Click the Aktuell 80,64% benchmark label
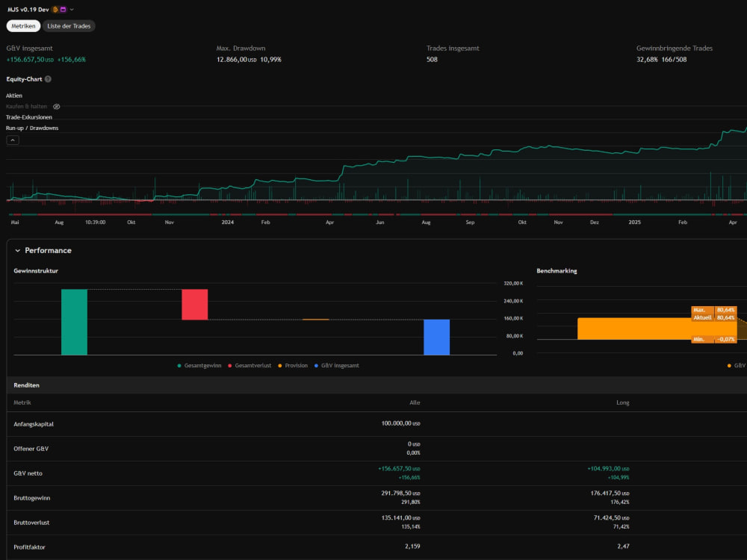 714,317
